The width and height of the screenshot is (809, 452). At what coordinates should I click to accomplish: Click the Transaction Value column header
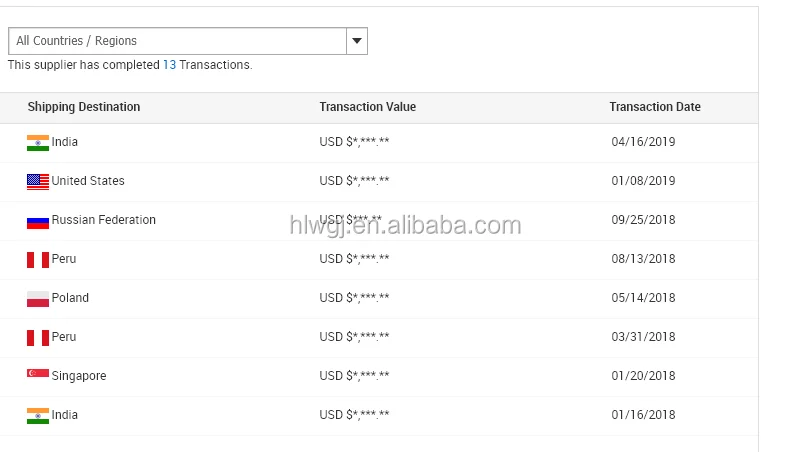tap(367, 107)
